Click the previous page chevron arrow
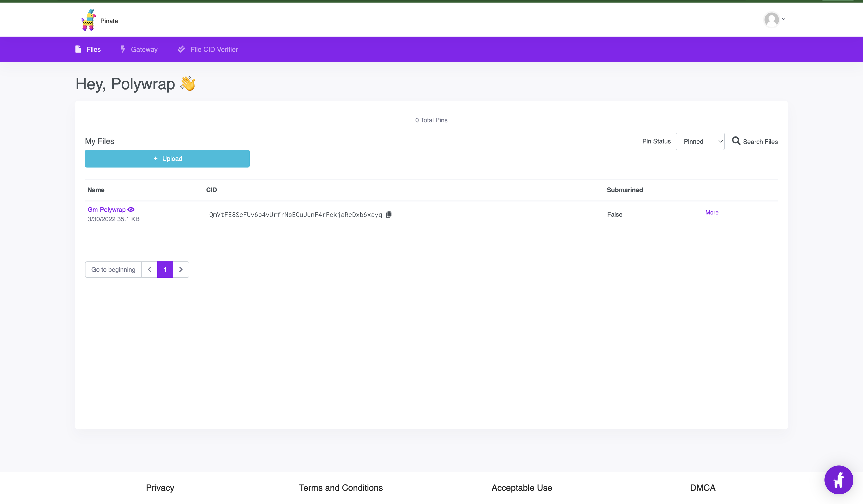This screenshot has width=863, height=504. [x=150, y=269]
